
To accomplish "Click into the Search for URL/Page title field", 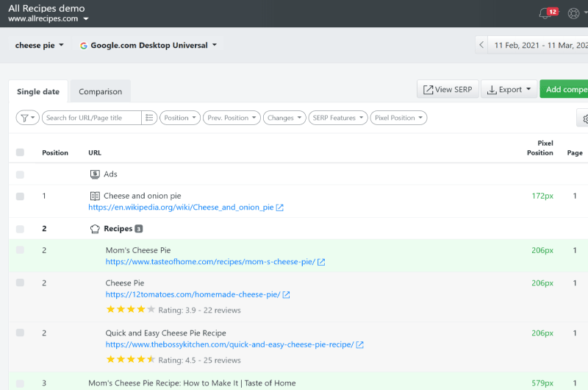I will (92, 118).
